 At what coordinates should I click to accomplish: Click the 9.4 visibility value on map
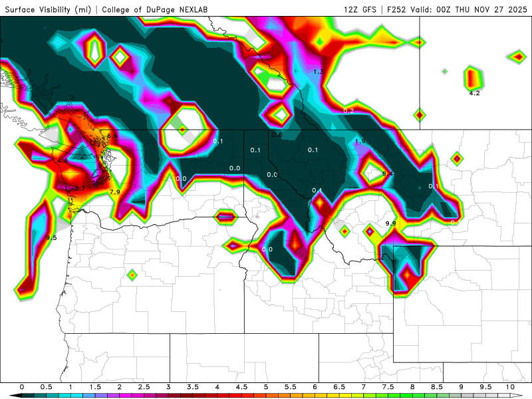tap(388, 174)
